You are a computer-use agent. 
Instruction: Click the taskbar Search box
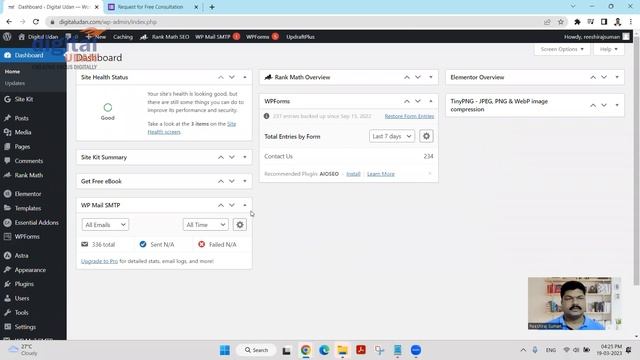[x=256, y=350]
